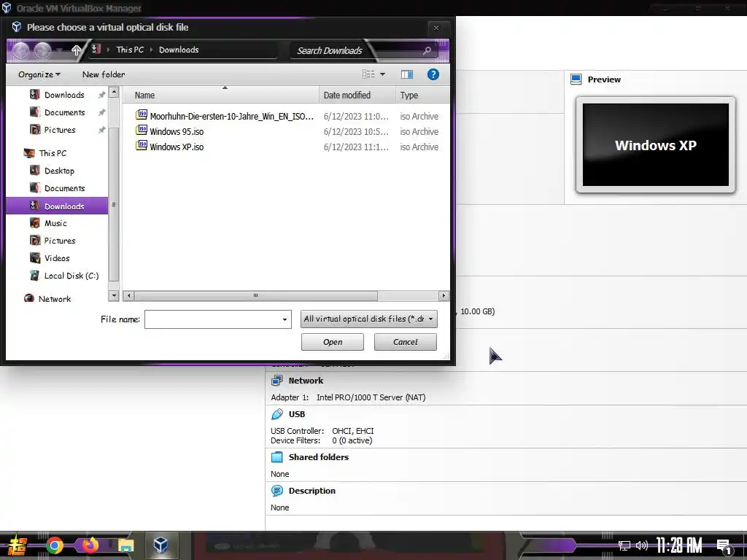Click the Open button
The width and height of the screenshot is (747, 560).
pos(333,342)
